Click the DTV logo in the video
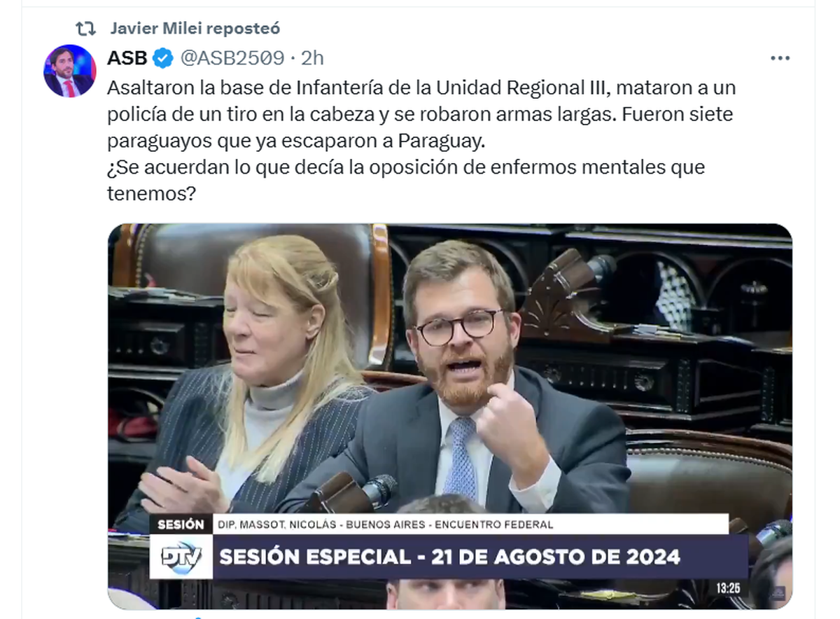Viewport: 840px width, 619px height. coord(181,557)
